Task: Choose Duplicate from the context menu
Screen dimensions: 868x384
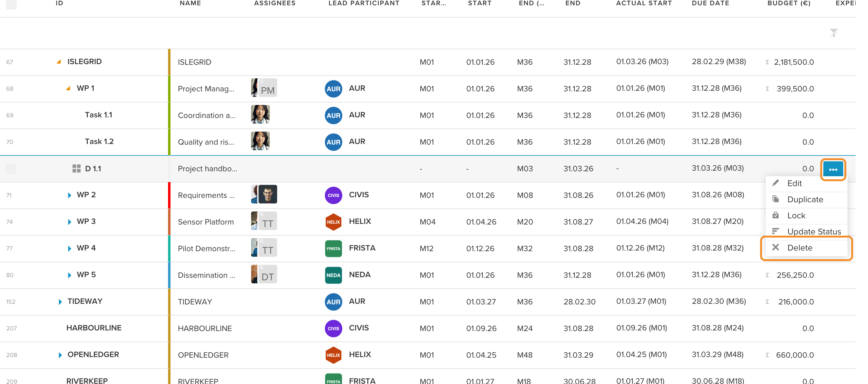Action: tap(806, 199)
